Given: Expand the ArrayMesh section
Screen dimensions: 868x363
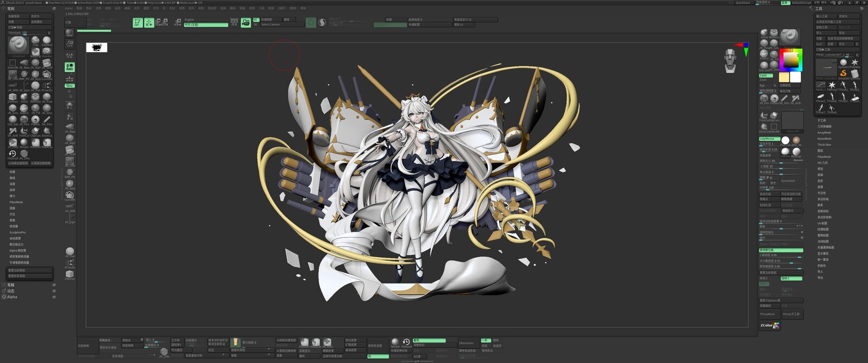Looking at the screenshot, I should coord(824,132).
